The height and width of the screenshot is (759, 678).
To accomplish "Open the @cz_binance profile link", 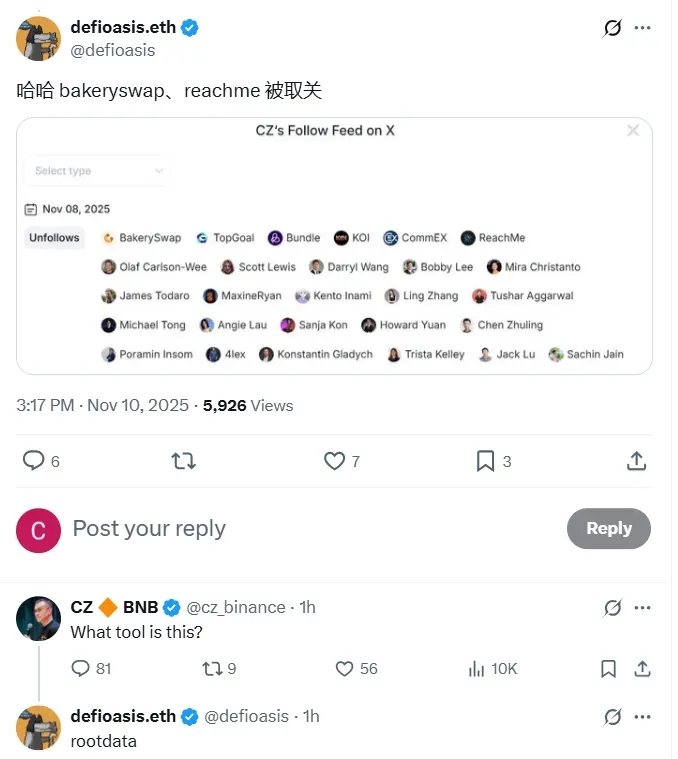I will pyautogui.click(x=236, y=608).
